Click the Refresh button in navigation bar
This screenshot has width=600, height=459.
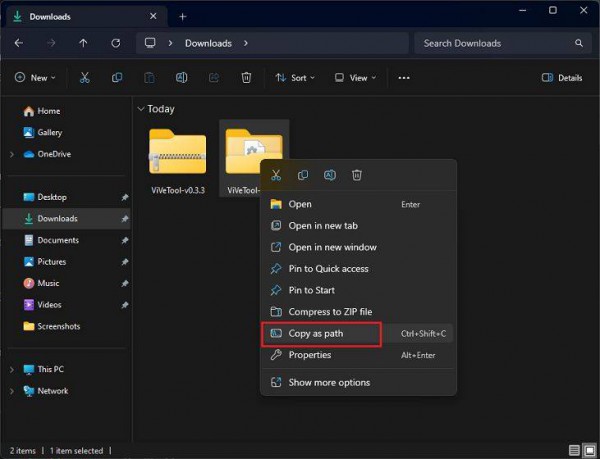115,43
